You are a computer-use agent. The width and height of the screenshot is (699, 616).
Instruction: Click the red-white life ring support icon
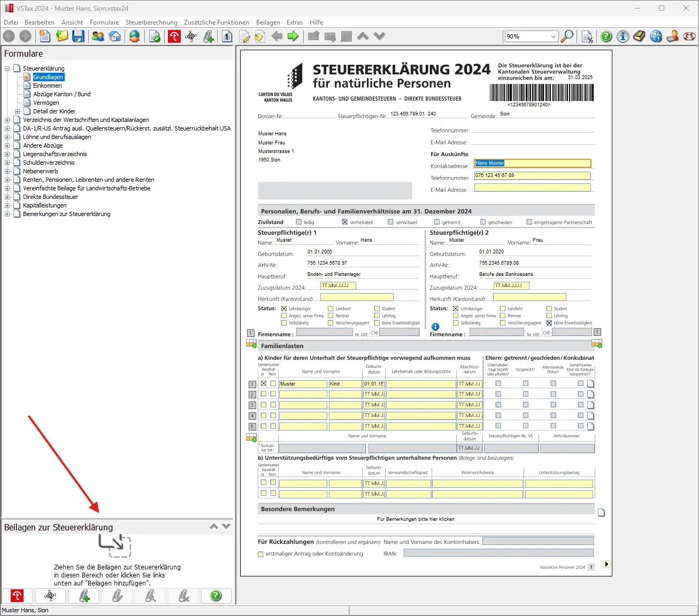pos(689,36)
